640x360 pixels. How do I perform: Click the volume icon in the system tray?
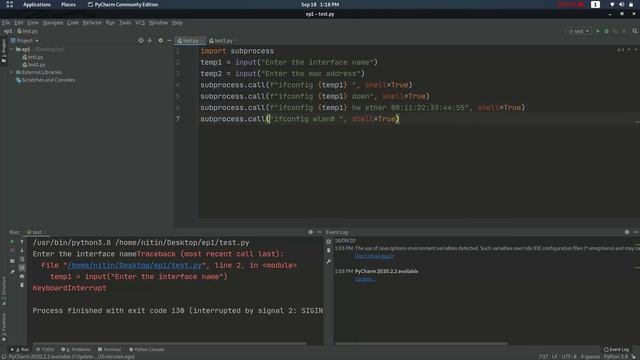pyautogui.click(x=621, y=4)
